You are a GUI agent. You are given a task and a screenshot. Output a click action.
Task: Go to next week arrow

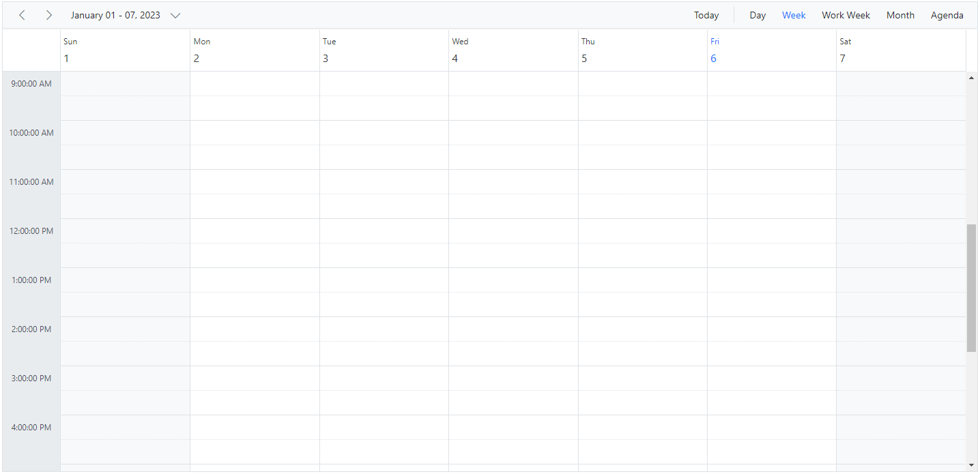point(48,15)
